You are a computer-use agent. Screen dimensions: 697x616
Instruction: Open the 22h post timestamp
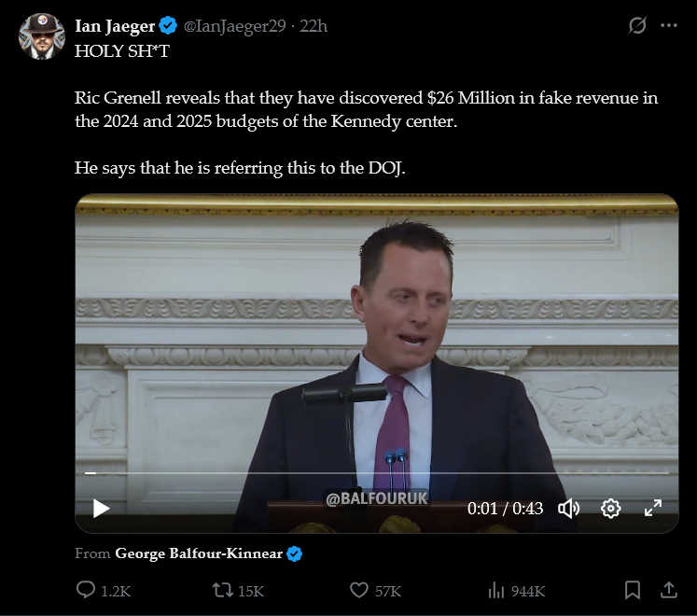pos(314,26)
